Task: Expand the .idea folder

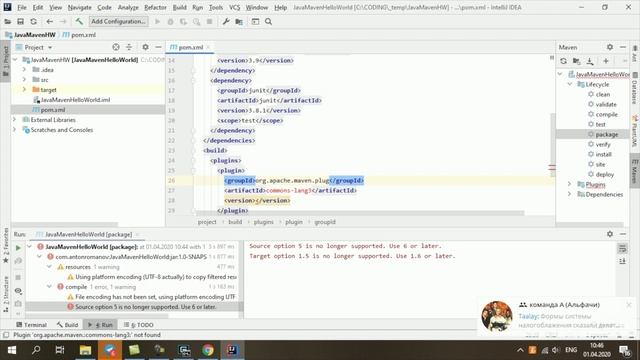Action: click(24, 70)
